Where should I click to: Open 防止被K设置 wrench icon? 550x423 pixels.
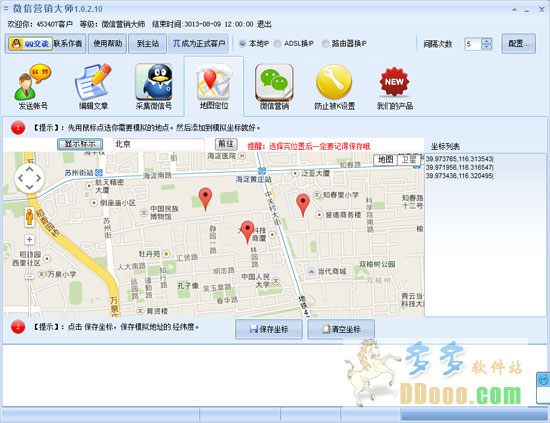334,87
